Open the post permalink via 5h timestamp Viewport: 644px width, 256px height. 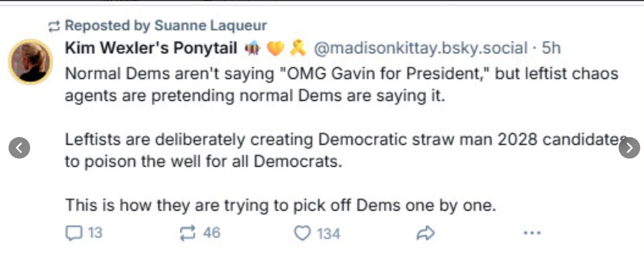click(x=551, y=48)
